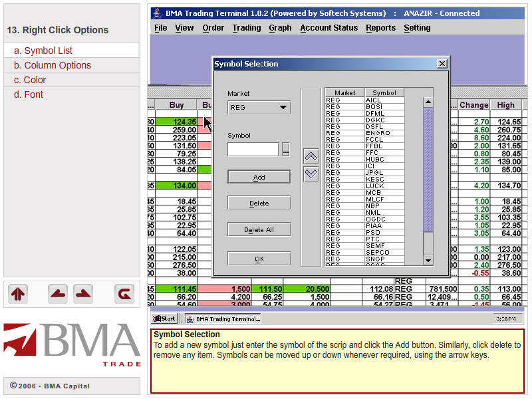Select the BOSI symbol row
This screenshot has height=399, width=532.
click(364, 107)
